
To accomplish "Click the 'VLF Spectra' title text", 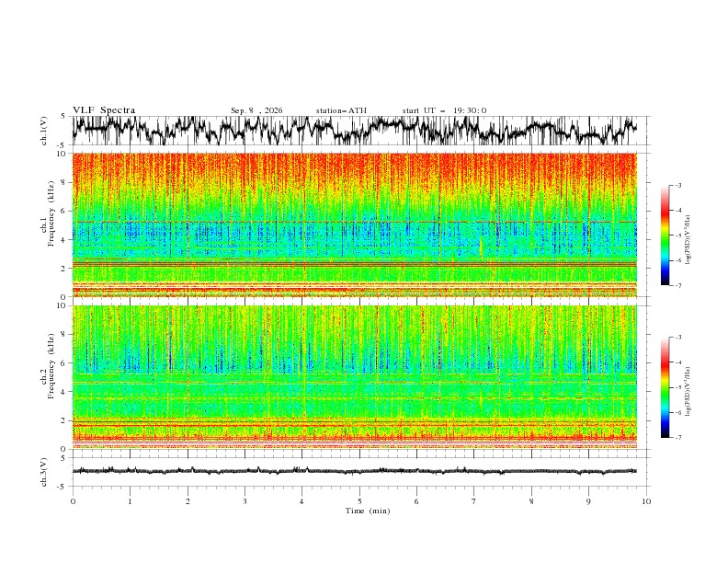I will click(x=104, y=110).
